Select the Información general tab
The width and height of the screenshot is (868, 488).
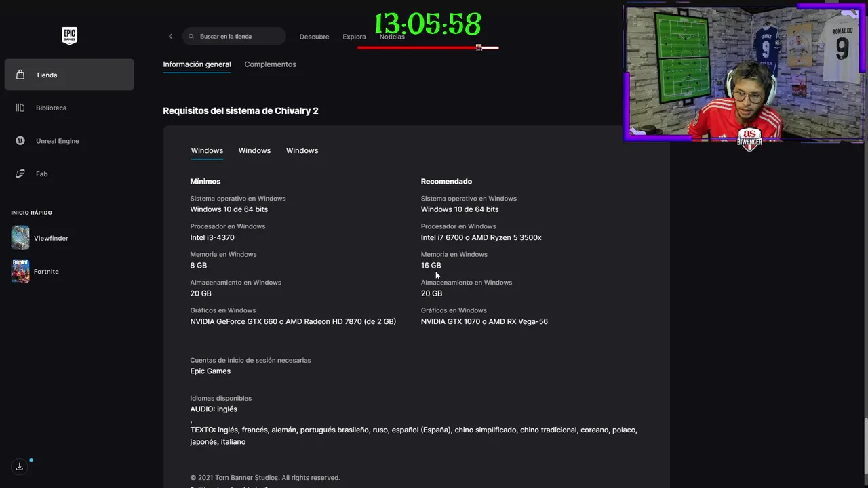197,64
